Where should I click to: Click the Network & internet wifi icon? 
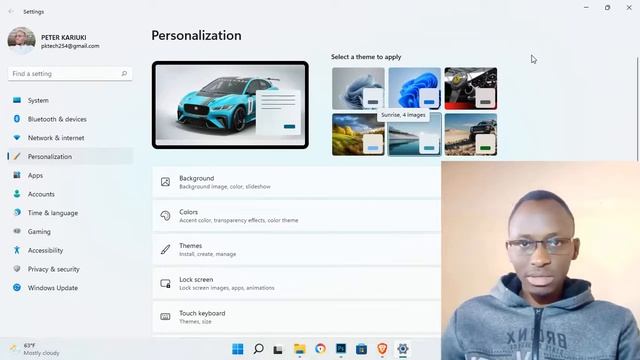pos(17,138)
